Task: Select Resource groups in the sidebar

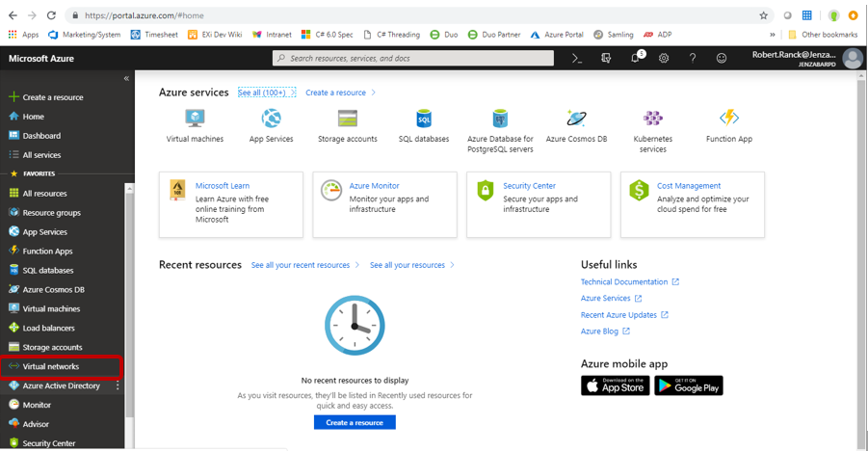Action: [x=51, y=213]
